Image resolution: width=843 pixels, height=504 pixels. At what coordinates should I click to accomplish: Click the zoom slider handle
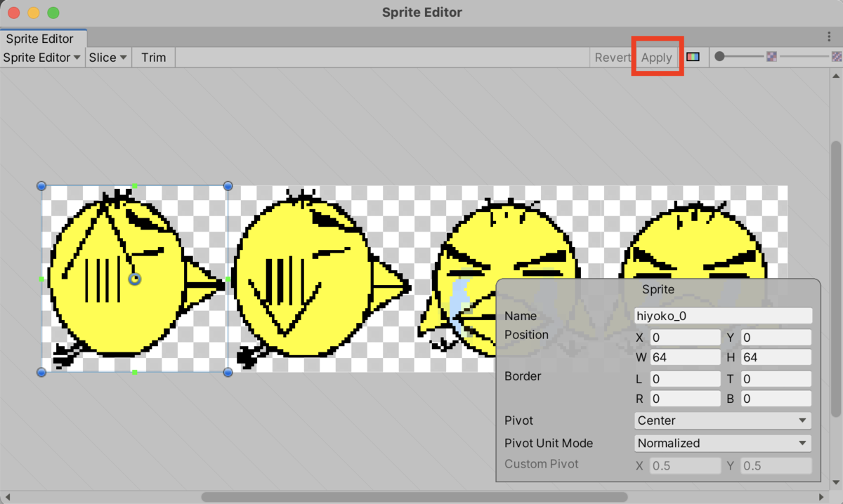click(x=719, y=57)
